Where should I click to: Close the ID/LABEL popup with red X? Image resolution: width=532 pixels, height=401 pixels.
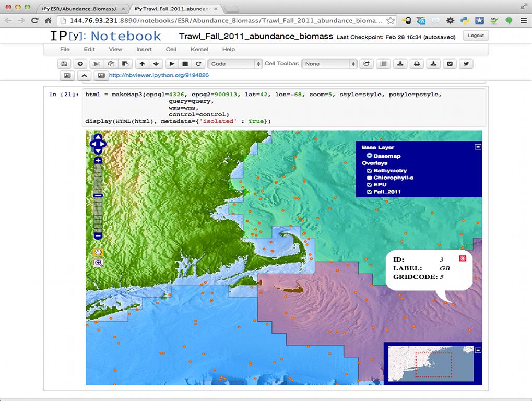click(x=463, y=258)
